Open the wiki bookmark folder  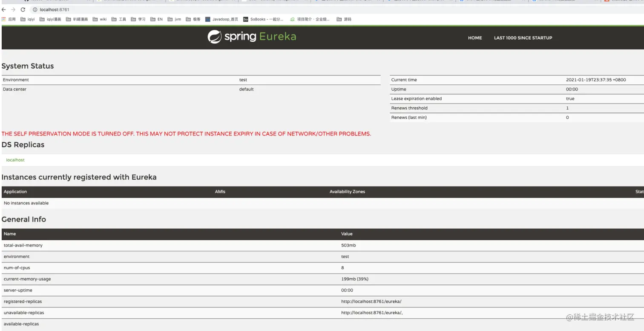click(100, 19)
